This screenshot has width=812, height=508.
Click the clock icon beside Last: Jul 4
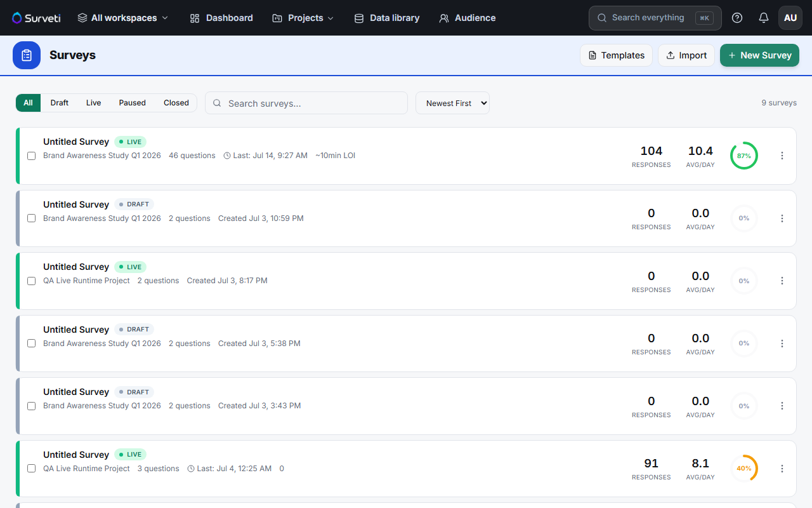coord(192,469)
